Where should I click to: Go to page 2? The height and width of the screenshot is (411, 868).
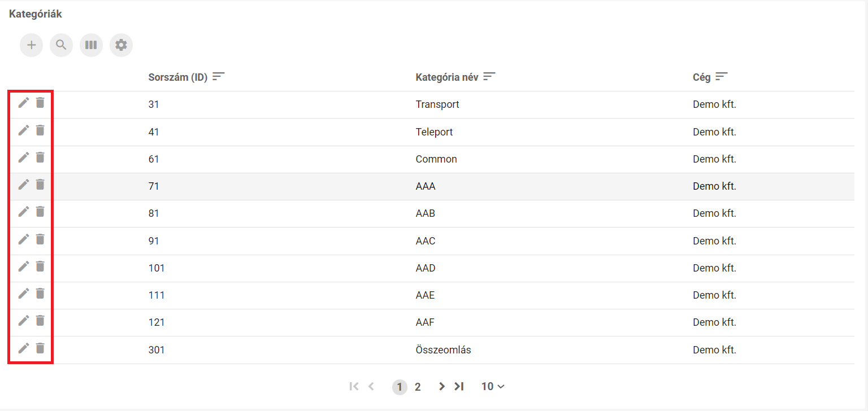[x=418, y=387]
